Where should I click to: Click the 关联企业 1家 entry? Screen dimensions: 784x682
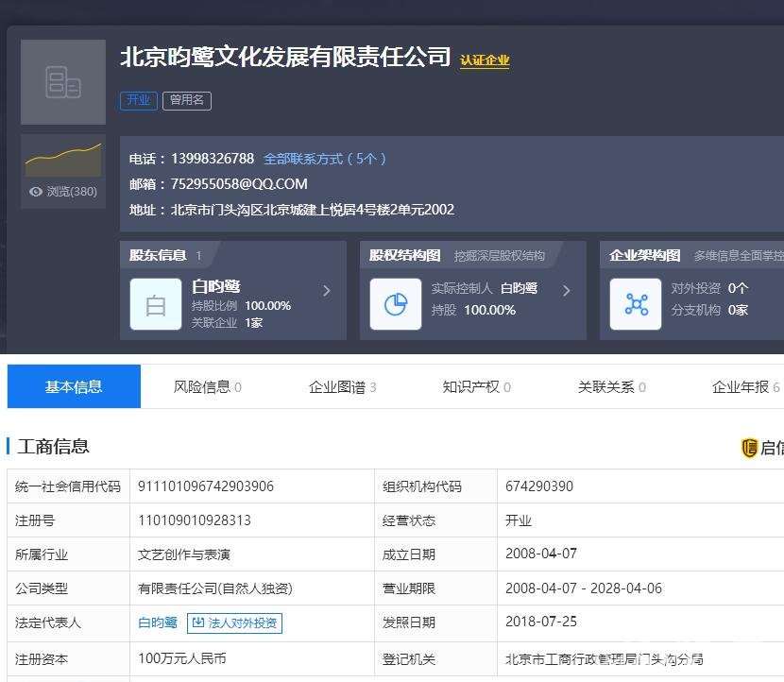click(227, 323)
